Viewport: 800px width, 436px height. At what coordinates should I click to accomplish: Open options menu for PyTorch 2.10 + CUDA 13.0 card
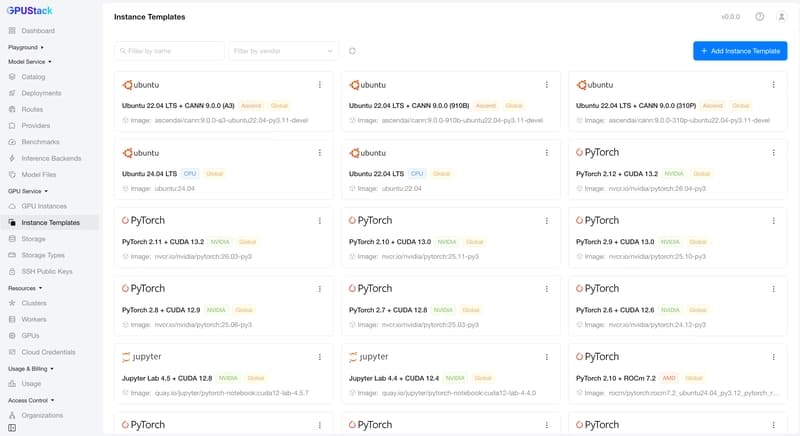[x=546, y=221]
